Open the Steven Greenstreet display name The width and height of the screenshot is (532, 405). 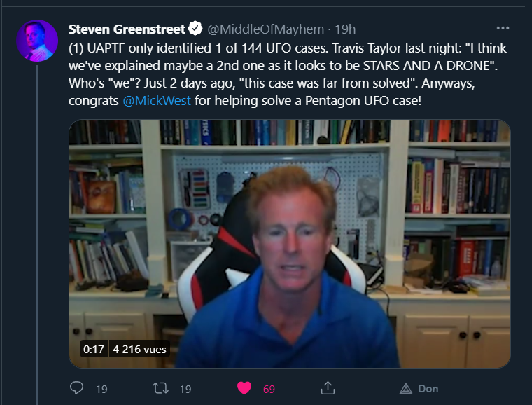pyautogui.click(x=127, y=29)
